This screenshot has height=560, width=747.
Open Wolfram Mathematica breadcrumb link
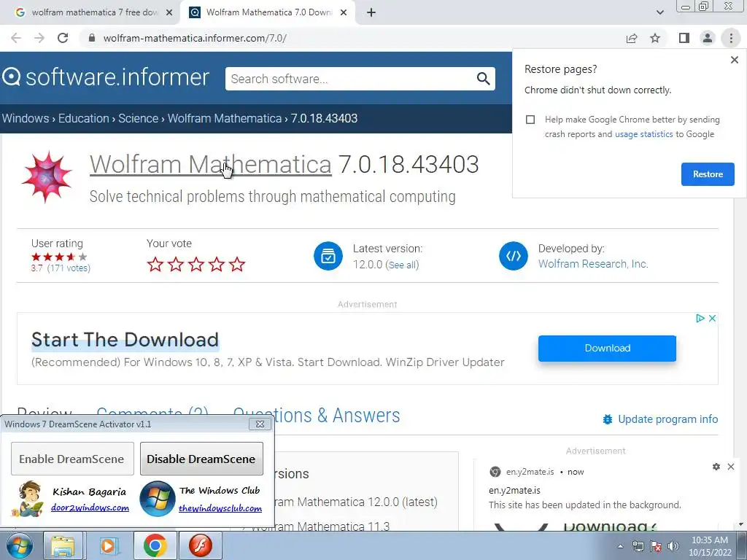(225, 118)
